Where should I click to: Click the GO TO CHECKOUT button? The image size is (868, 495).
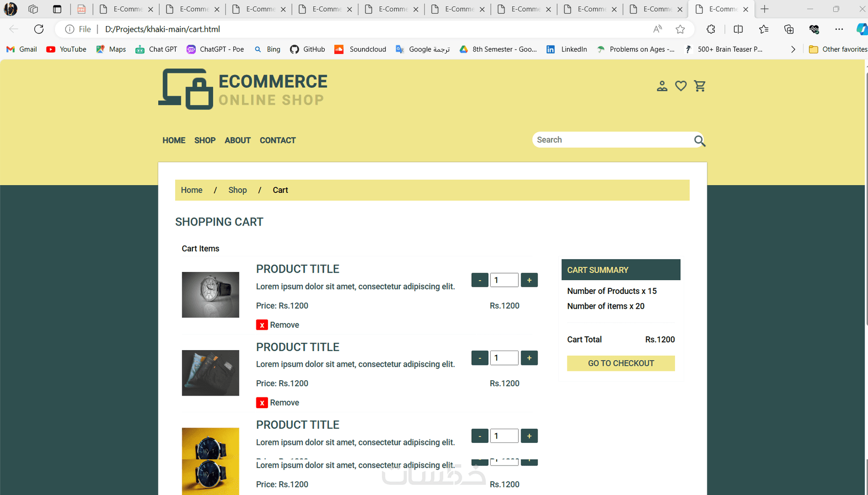coord(621,363)
